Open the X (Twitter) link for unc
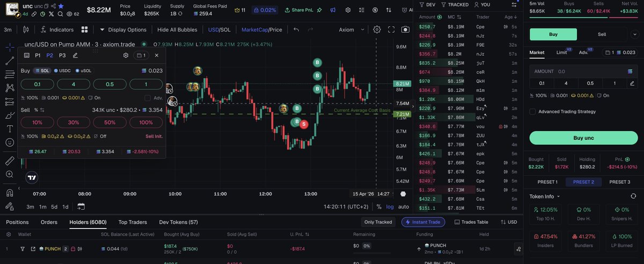644x264 pixels. pyautogui.click(x=51, y=13)
